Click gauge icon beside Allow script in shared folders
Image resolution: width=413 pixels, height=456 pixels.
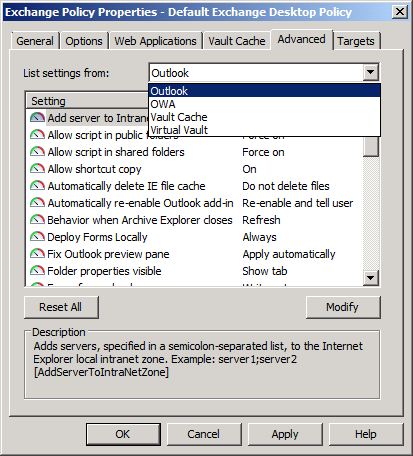tap(37, 152)
